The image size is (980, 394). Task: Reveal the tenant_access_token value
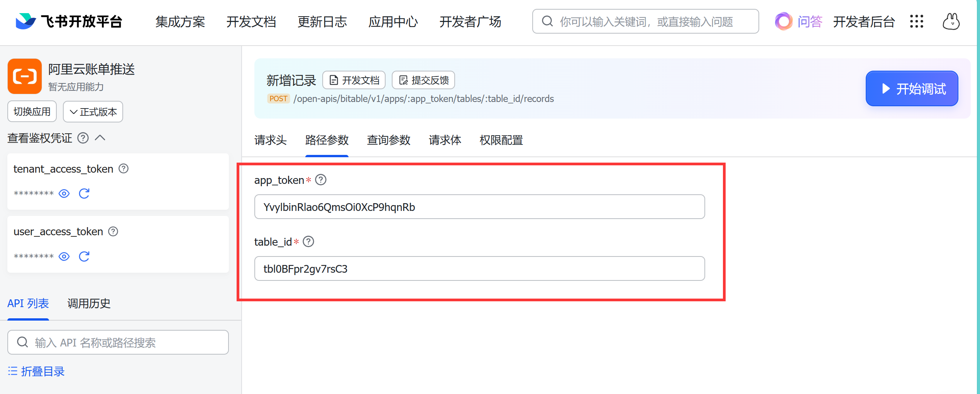(64, 194)
